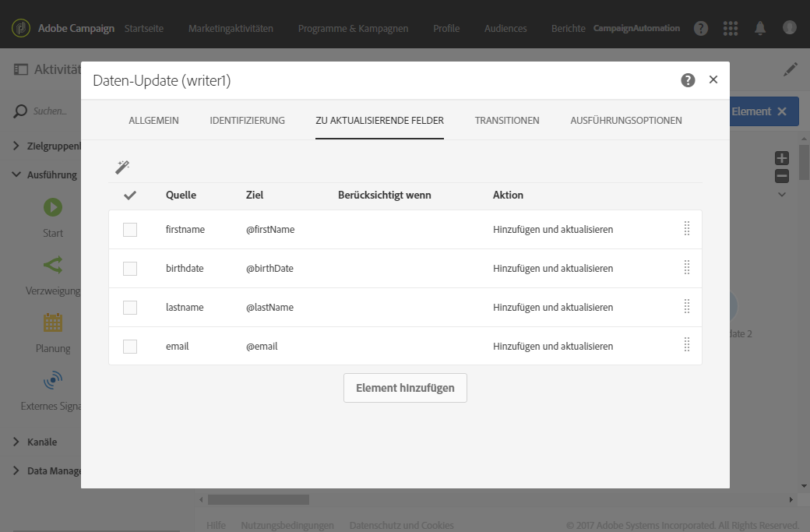The image size is (810, 532).
Task: Check the firstname row checkbox
Action: tap(130, 230)
